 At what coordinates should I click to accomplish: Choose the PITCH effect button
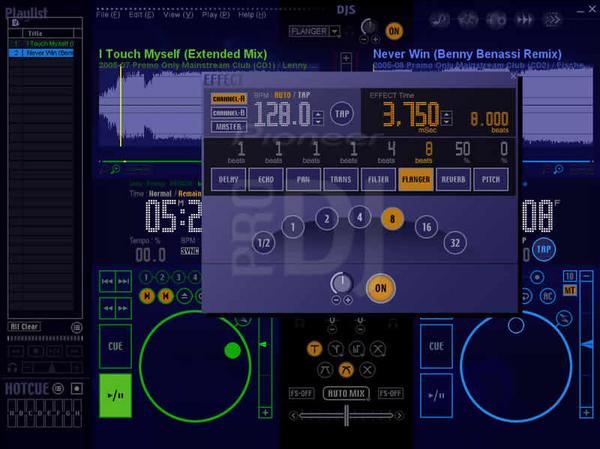click(491, 179)
